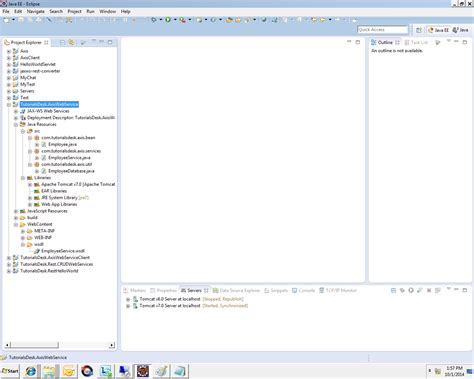Screen dimensions: 474x379
Task: Collapse the TutorialsDesk.AxisWebService project node
Action: pos(9,105)
